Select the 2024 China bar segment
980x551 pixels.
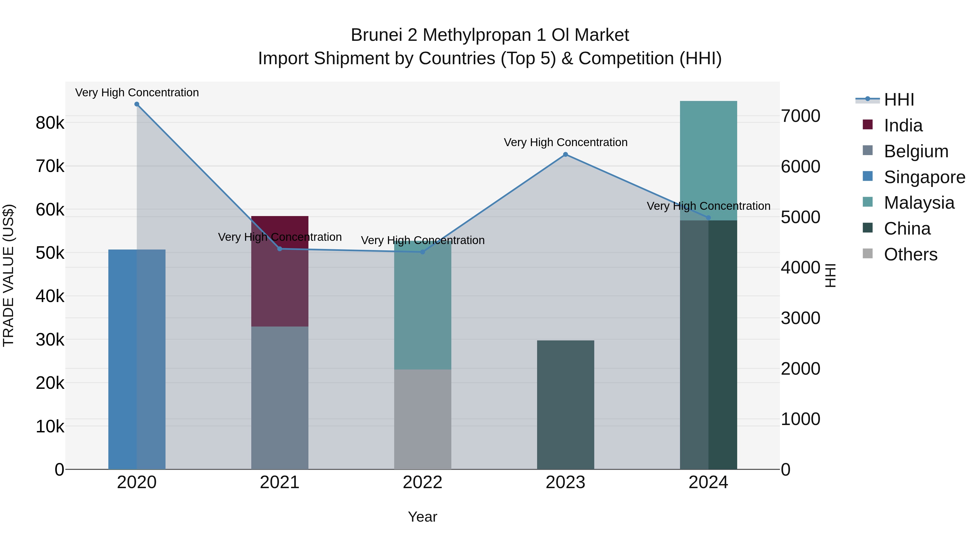(x=708, y=345)
